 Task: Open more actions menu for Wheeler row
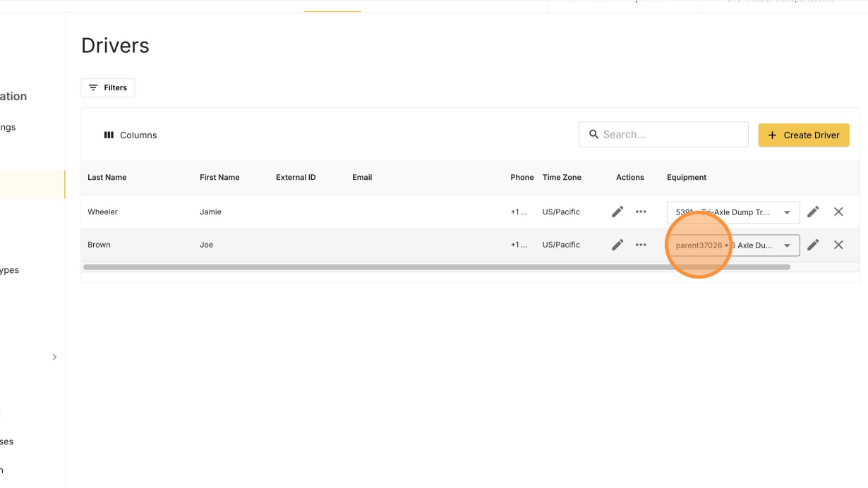point(641,212)
